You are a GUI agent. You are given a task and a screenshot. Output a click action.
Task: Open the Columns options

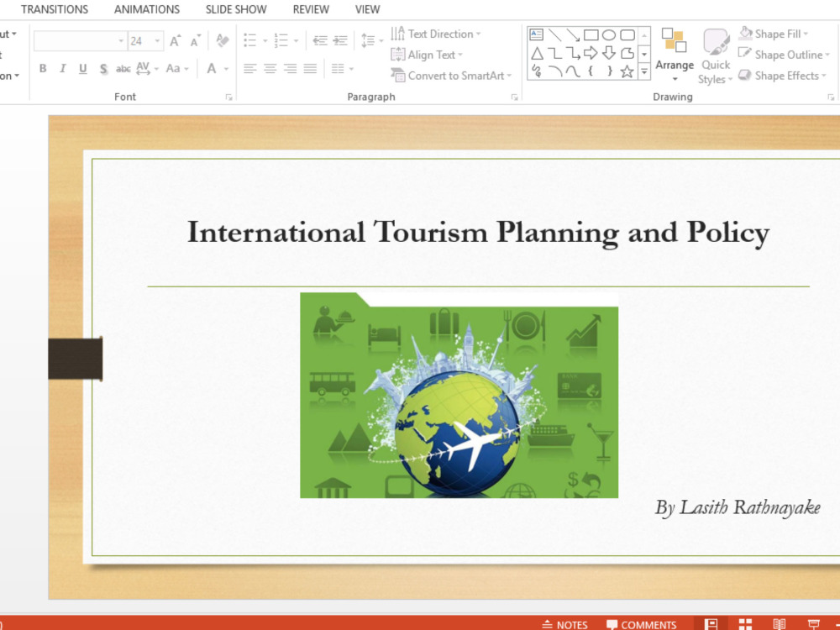(x=342, y=69)
